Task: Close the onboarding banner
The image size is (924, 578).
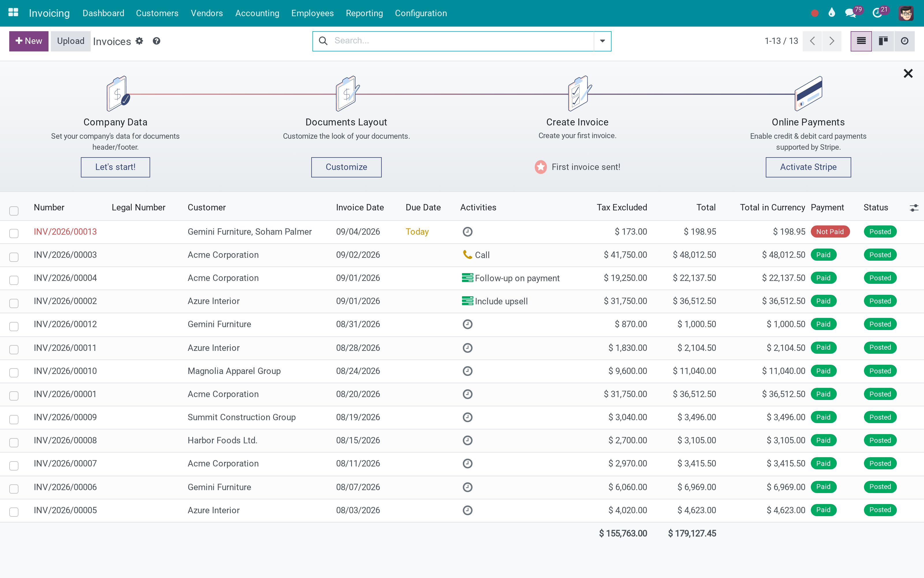Action: 908,73
